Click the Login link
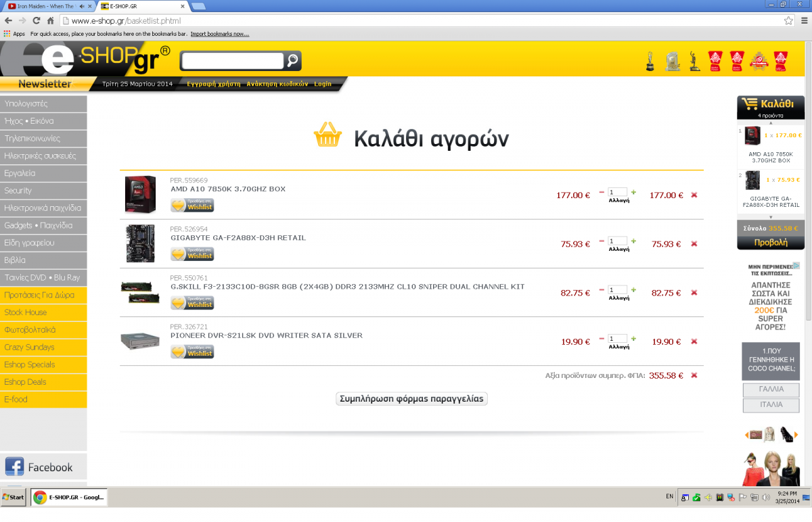This screenshot has height=522, width=812. tap(323, 84)
